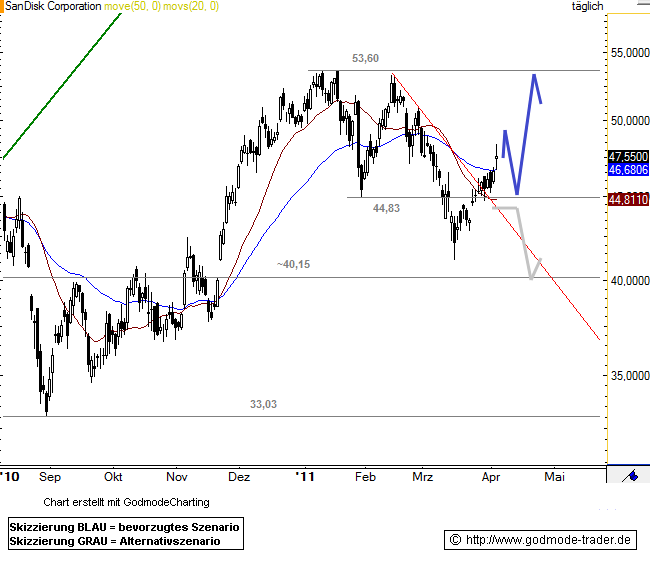Click the Mai label on time axis

(x=554, y=477)
